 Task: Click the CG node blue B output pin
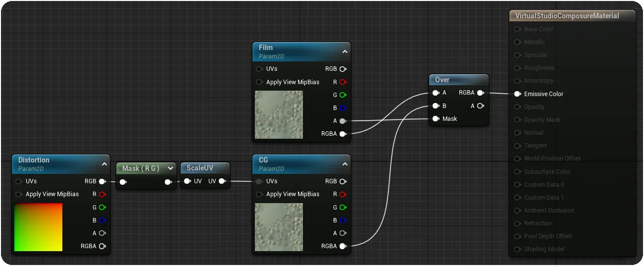pyautogui.click(x=343, y=220)
